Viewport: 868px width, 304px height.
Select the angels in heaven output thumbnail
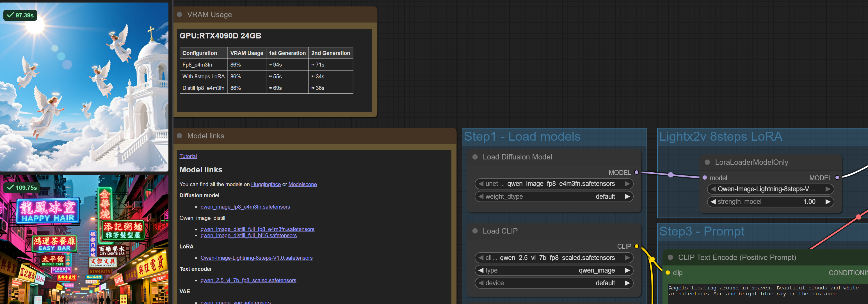click(84, 88)
